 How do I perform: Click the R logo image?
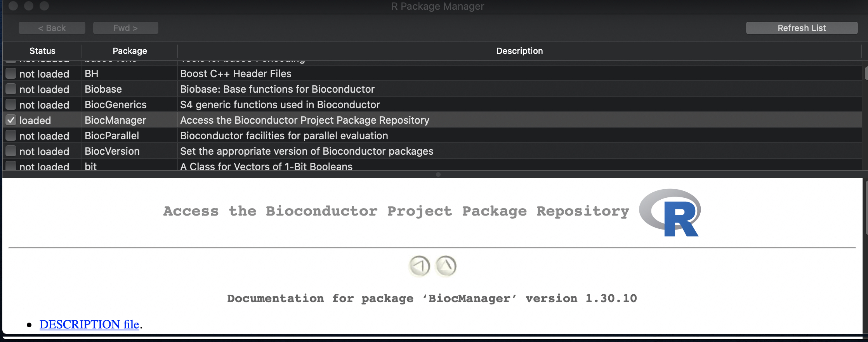tap(670, 213)
